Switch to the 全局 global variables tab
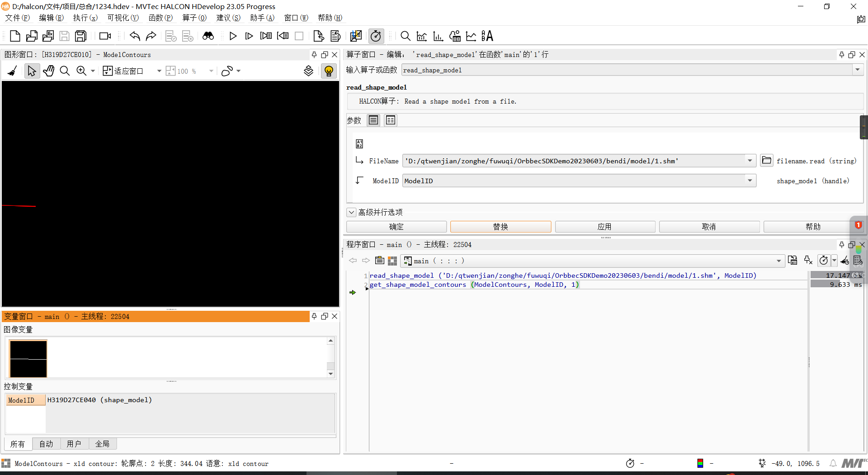The width and height of the screenshot is (868, 475). click(x=102, y=444)
